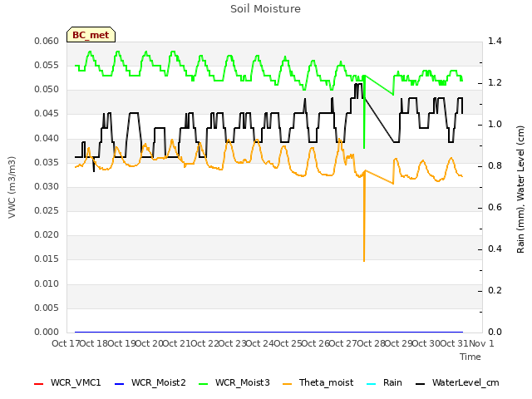This screenshot has width=532, height=399.
Task: Click the Oct 21 x-axis tick label
Action: click(x=177, y=343)
